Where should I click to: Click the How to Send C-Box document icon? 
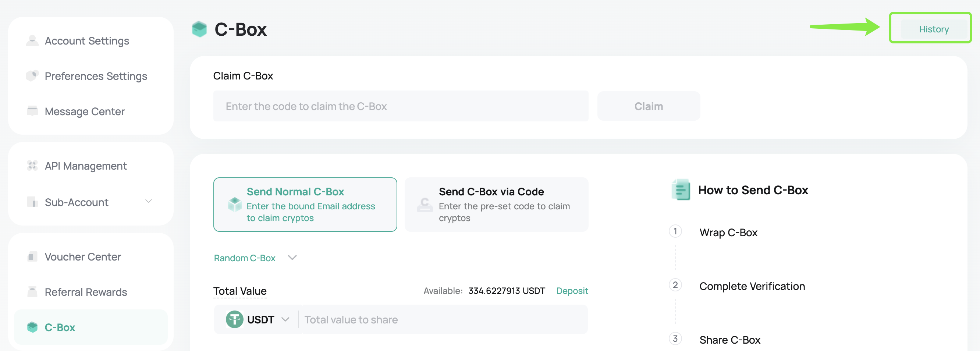click(681, 189)
